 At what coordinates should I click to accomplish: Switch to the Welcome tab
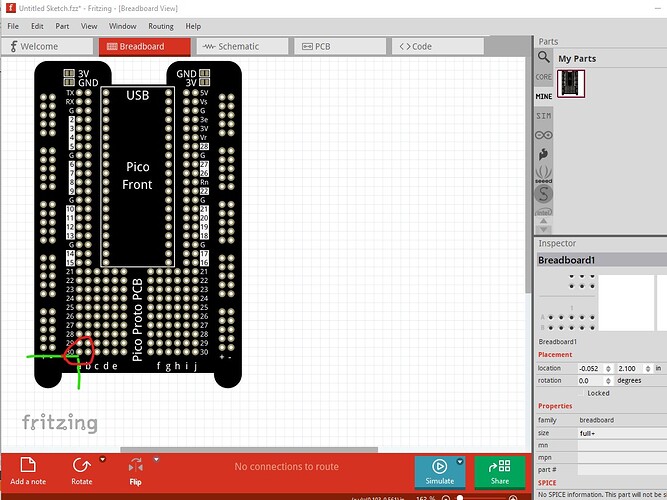click(x=47, y=46)
